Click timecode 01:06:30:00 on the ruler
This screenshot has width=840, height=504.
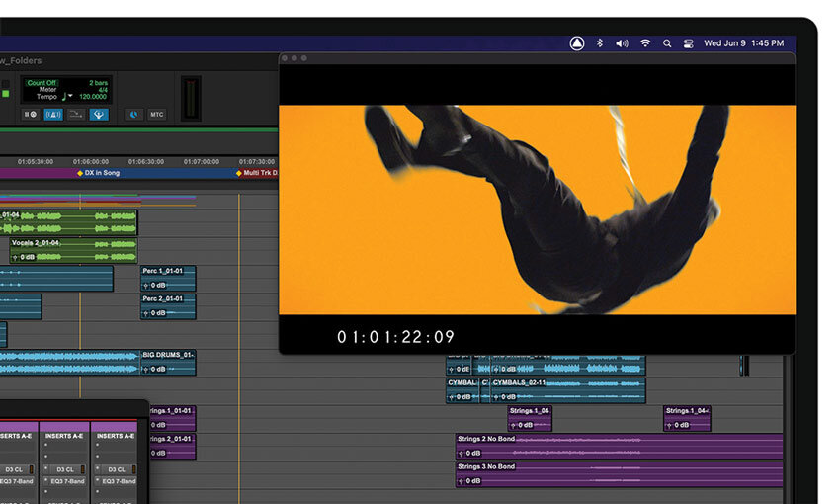click(x=145, y=161)
